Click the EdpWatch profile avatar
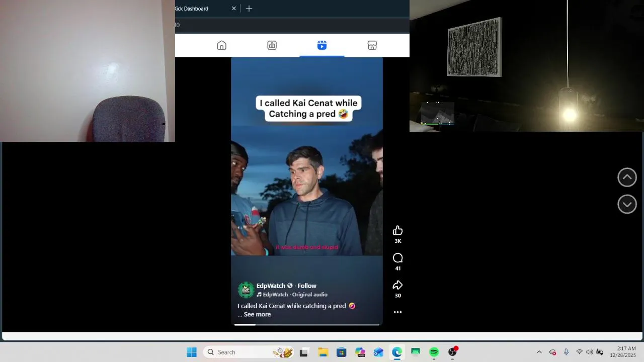This screenshot has height=362, width=644. coord(246,290)
